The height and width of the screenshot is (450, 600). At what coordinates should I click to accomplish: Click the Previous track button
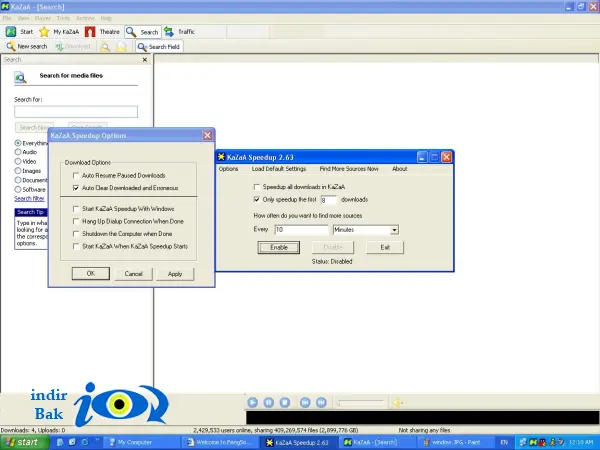[305, 402]
